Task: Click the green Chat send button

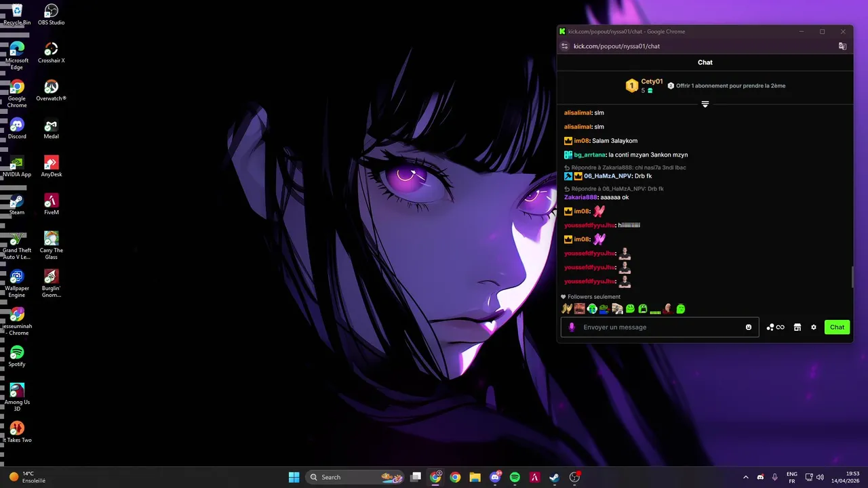Action: (x=837, y=327)
